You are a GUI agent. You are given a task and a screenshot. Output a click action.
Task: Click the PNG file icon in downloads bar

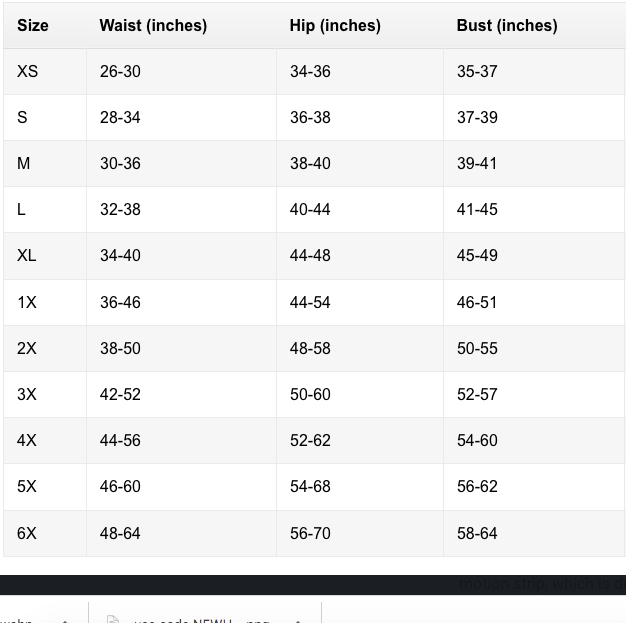[113, 620]
